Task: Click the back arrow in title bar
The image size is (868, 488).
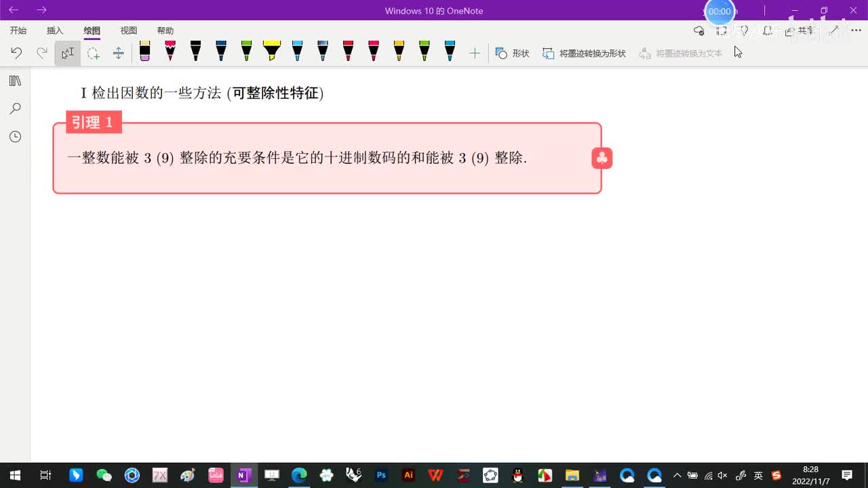Action: click(x=14, y=10)
